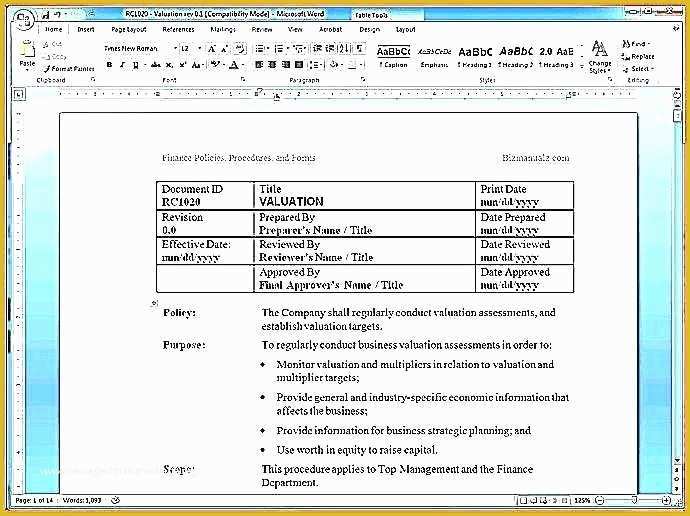Screen dimensions: 690x516
Task: Align text left
Action: [x=259, y=65]
